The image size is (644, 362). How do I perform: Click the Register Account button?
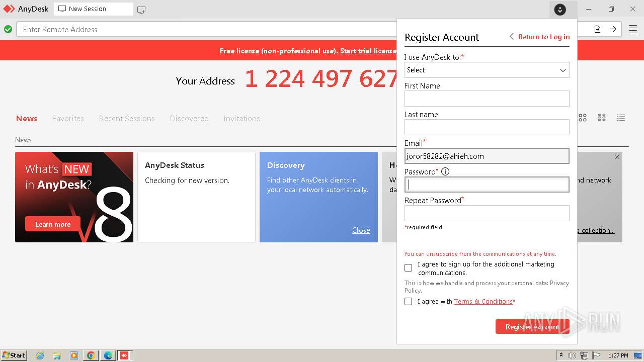coord(532,327)
